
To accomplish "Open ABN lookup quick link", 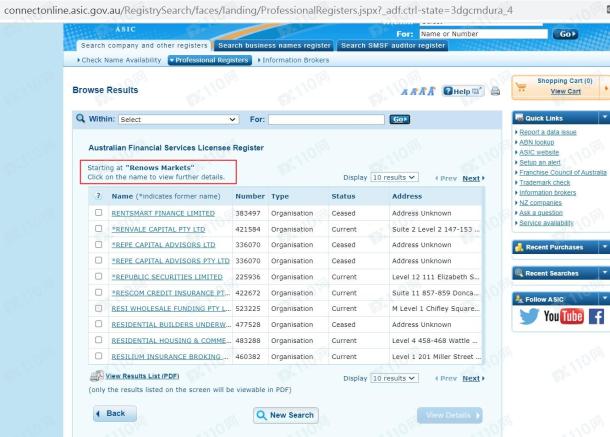I will pos(536,142).
